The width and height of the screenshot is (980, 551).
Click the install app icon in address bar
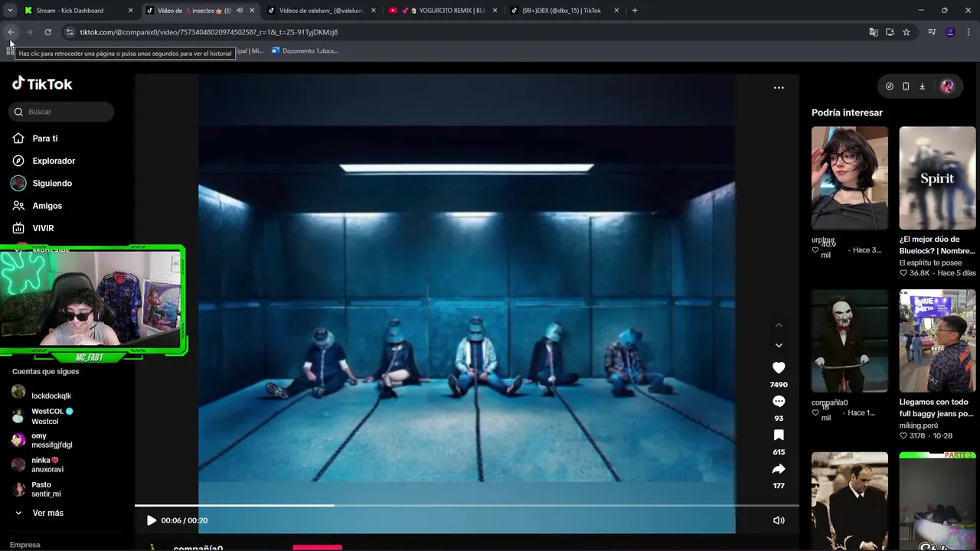(890, 32)
